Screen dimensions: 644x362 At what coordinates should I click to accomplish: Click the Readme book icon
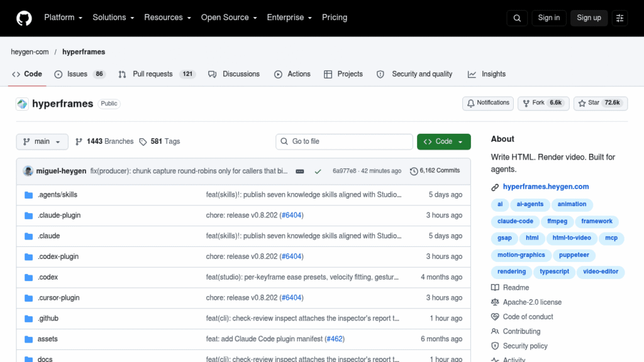(x=495, y=288)
